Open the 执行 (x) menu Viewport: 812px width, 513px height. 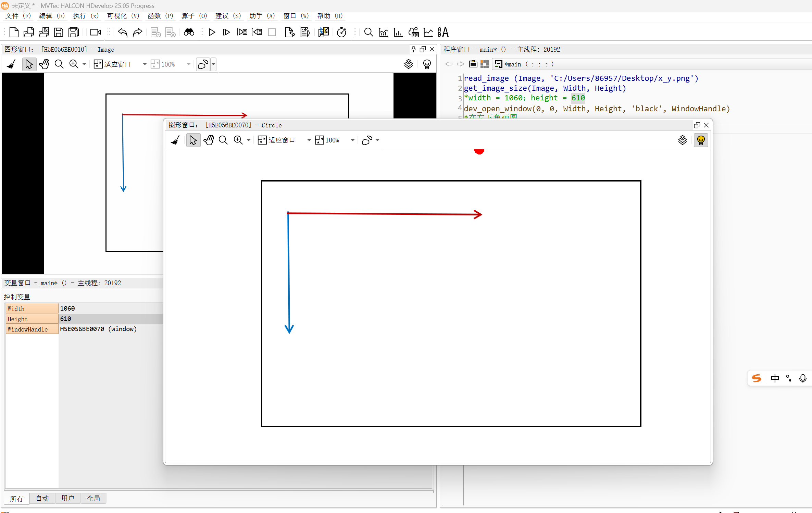click(86, 16)
